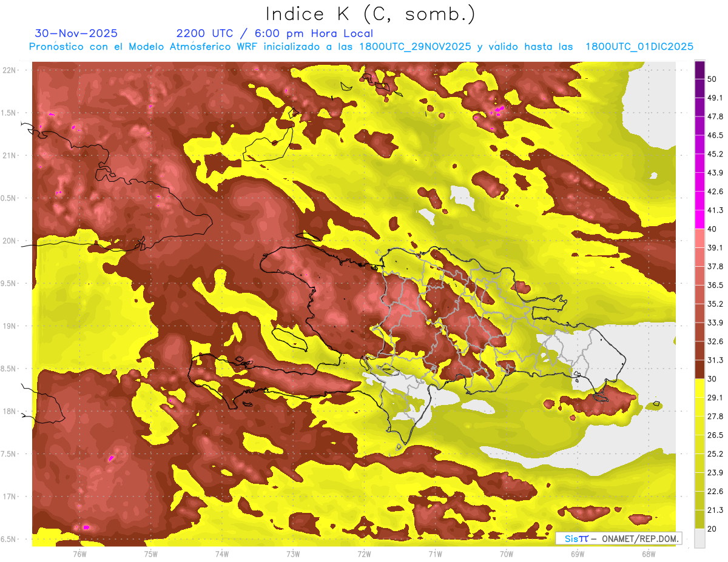
Task: Click the legend value '42.6'
Action: 715,192
